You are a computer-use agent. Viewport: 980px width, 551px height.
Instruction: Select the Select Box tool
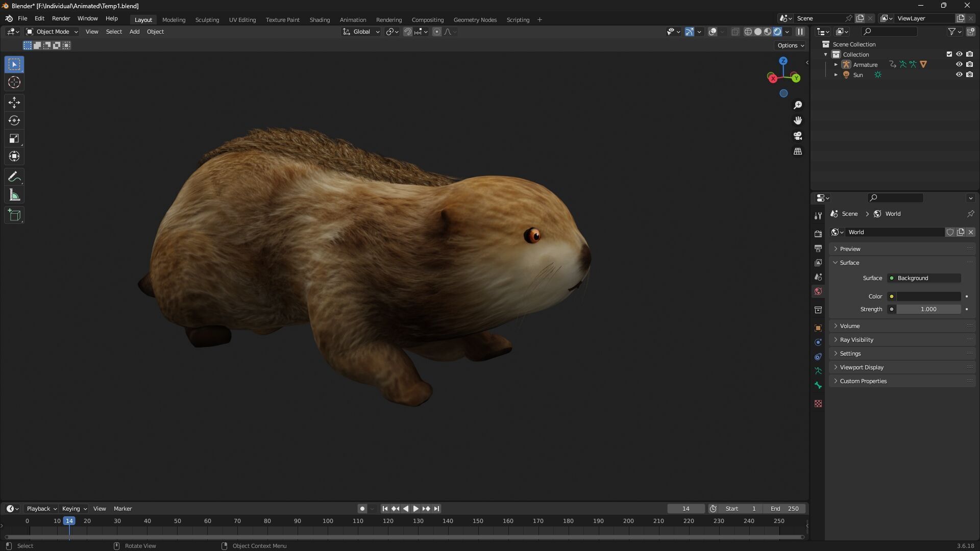tap(14, 64)
